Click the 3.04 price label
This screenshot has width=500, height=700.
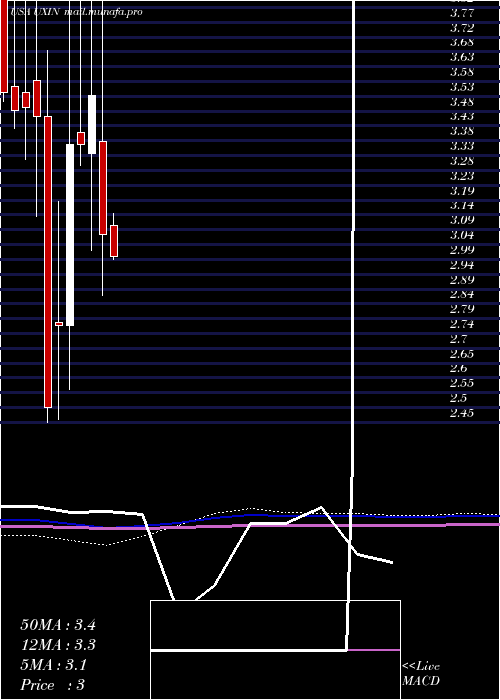(462, 235)
